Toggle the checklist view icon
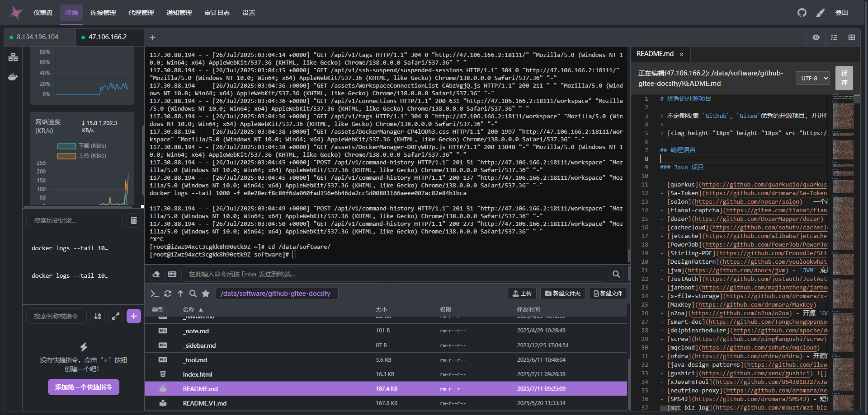This screenshot has width=868, height=415. click(834, 37)
